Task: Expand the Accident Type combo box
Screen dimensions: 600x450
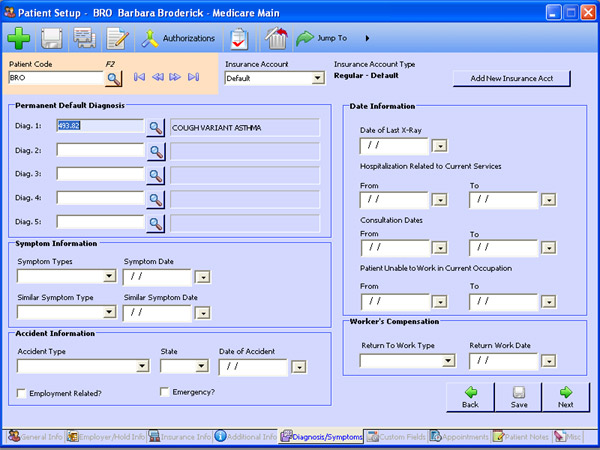Action: [142, 367]
